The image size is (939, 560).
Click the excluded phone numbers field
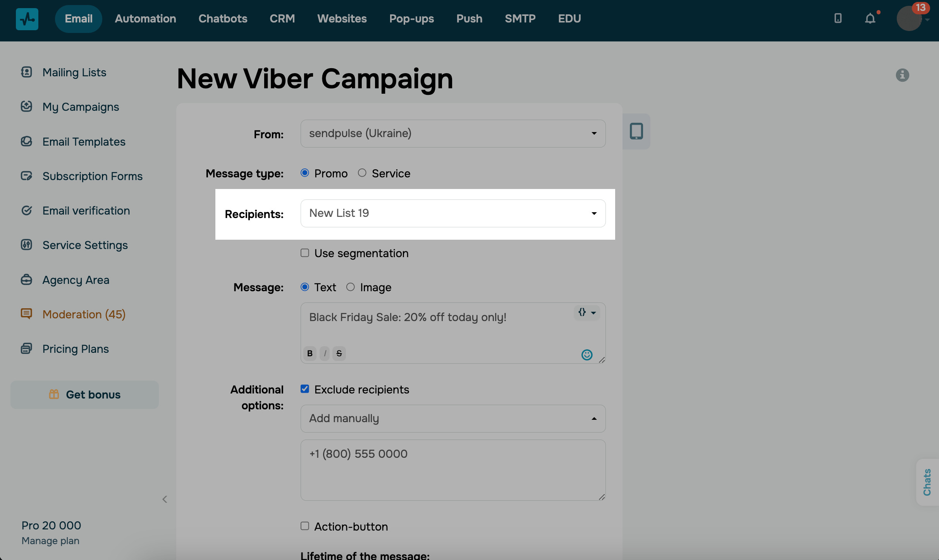453,470
